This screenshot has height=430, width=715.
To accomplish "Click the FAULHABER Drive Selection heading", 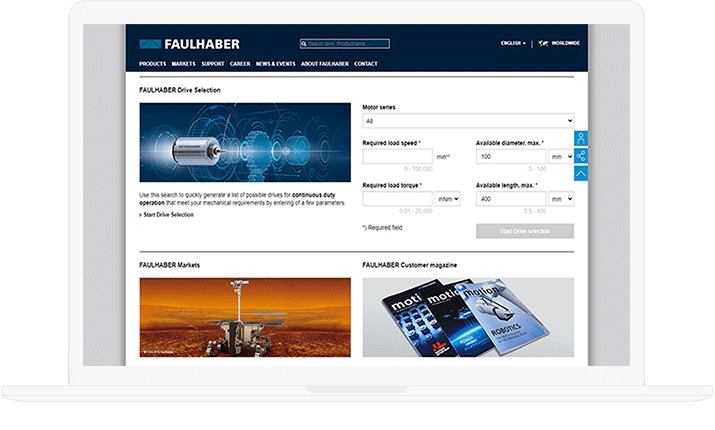I will 180,90.
